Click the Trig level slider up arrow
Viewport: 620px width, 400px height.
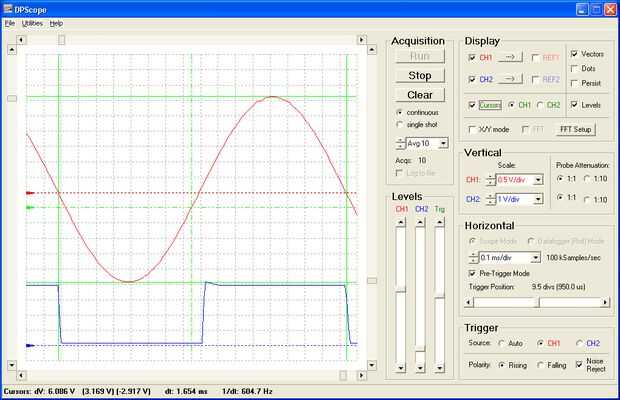pos(439,223)
